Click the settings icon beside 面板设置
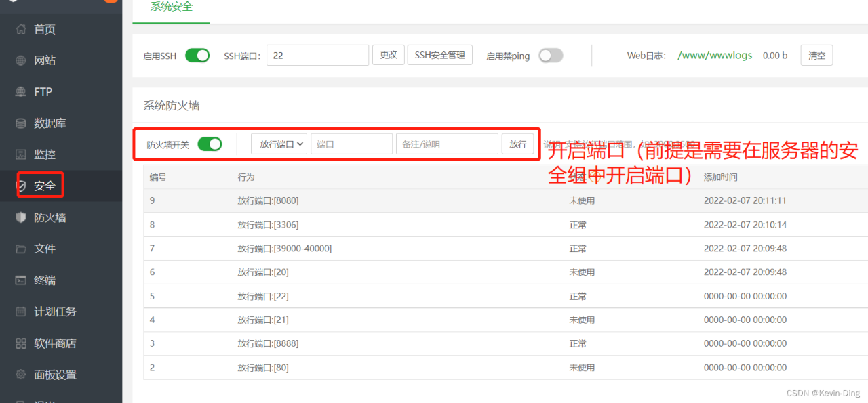Viewport: 868px width, 403px height. 21,375
